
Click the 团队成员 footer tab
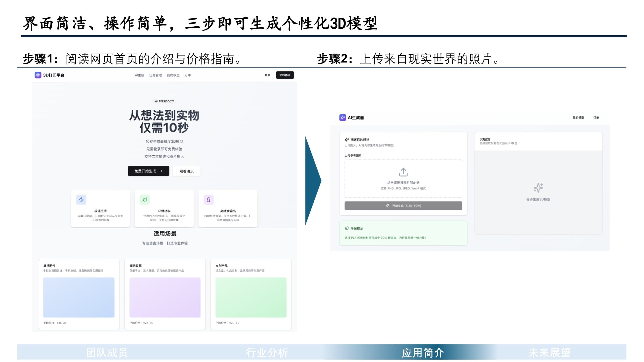[107, 353]
